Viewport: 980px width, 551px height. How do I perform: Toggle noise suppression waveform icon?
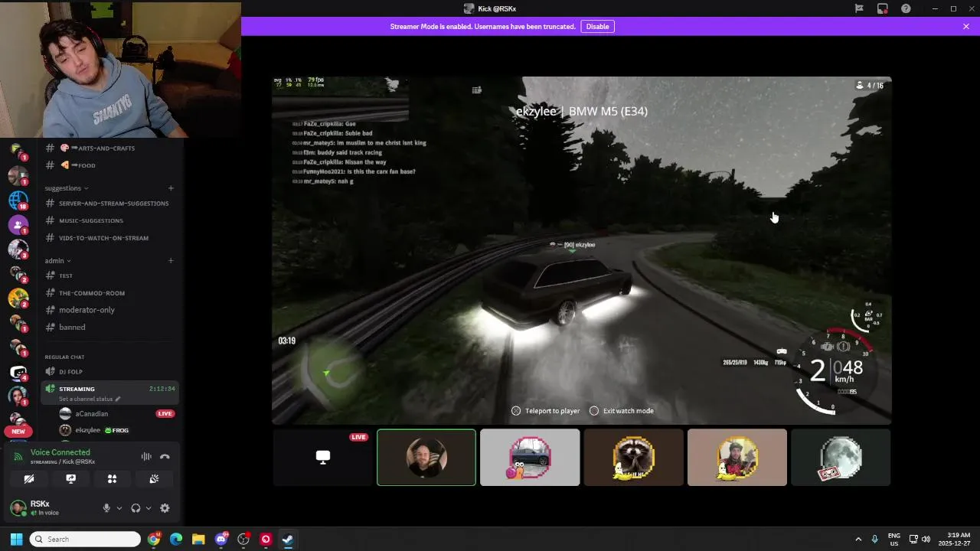(146, 457)
